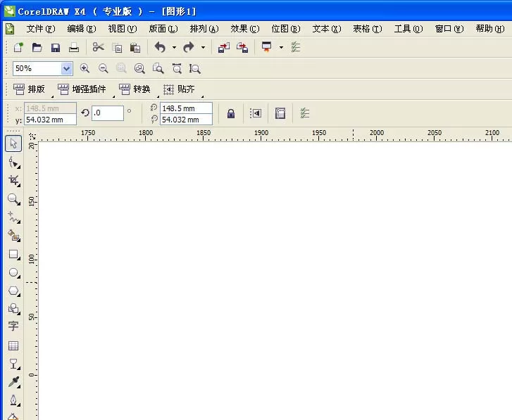Open the application launcher icon
Image resolution: width=512 pixels, height=420 pixels.
266,47
